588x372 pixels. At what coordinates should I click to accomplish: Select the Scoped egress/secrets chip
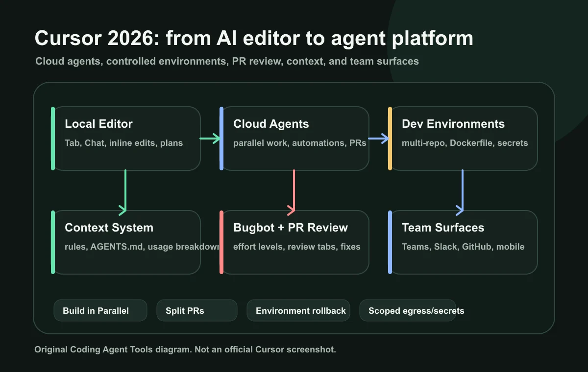tap(408, 310)
